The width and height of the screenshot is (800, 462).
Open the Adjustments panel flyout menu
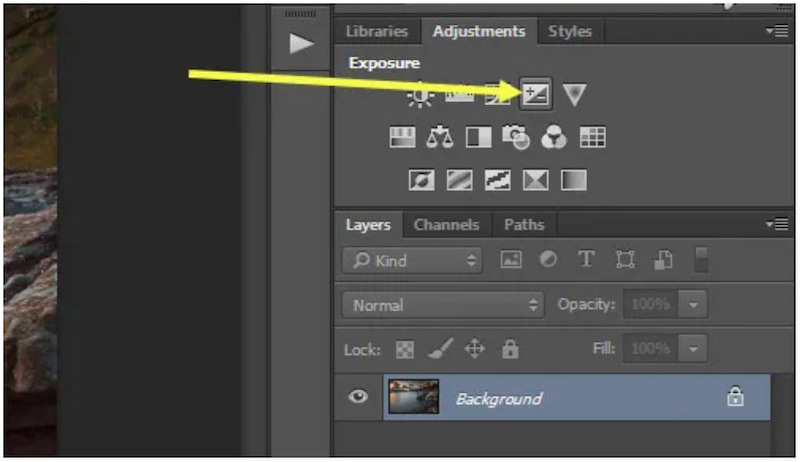(x=777, y=31)
